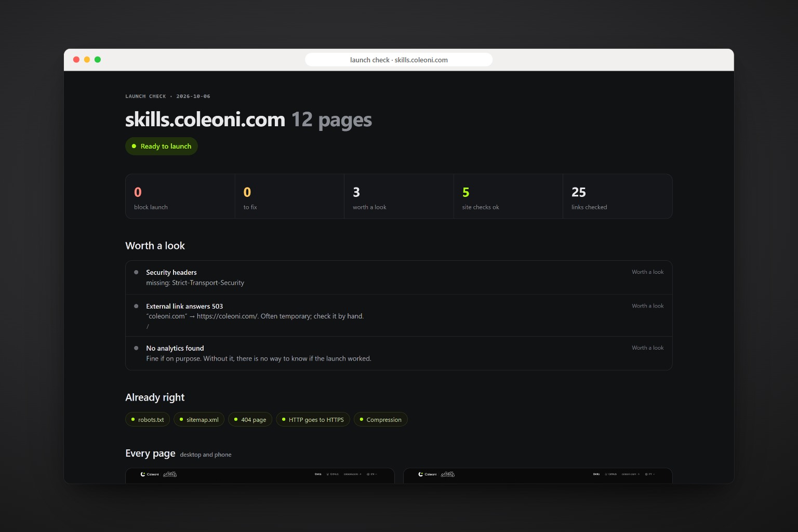Click the gray bullet beside No analytics found
This screenshot has width=798, height=532.
coord(136,348)
